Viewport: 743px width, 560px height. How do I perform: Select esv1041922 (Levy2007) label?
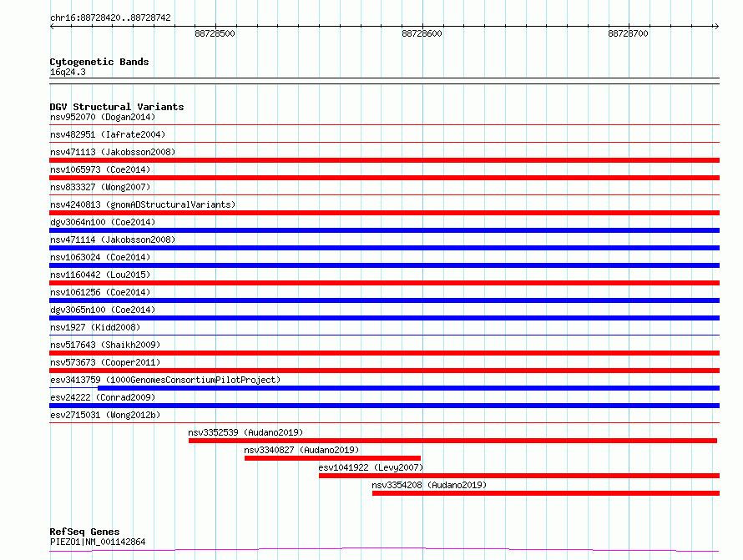[371, 467]
